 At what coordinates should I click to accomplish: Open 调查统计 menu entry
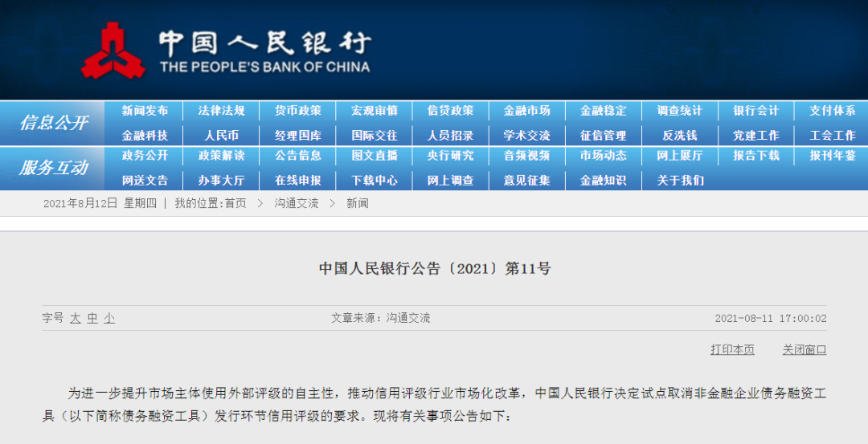(x=680, y=111)
